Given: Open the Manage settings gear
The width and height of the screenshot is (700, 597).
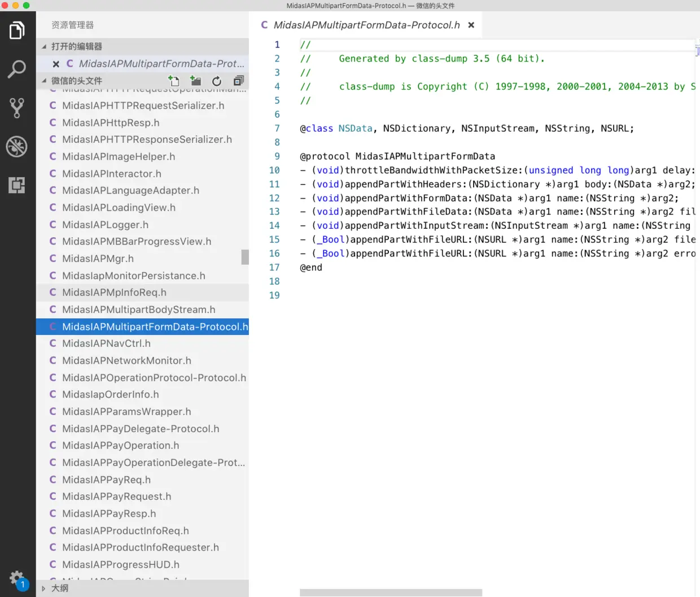Looking at the screenshot, I should point(17,578).
